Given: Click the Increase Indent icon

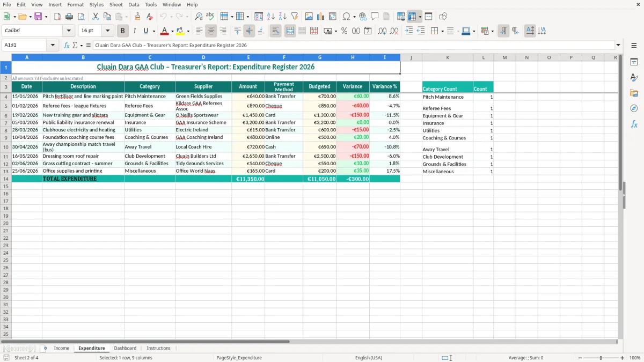Looking at the screenshot, I should 409,31.
